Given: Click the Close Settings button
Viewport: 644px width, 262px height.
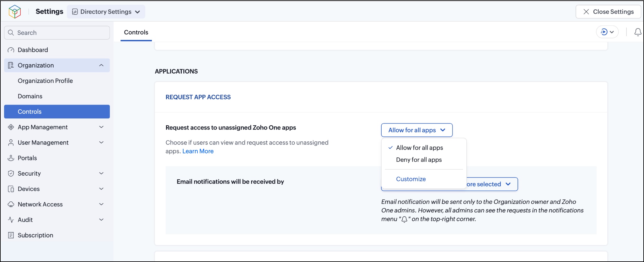Looking at the screenshot, I should click(608, 12).
